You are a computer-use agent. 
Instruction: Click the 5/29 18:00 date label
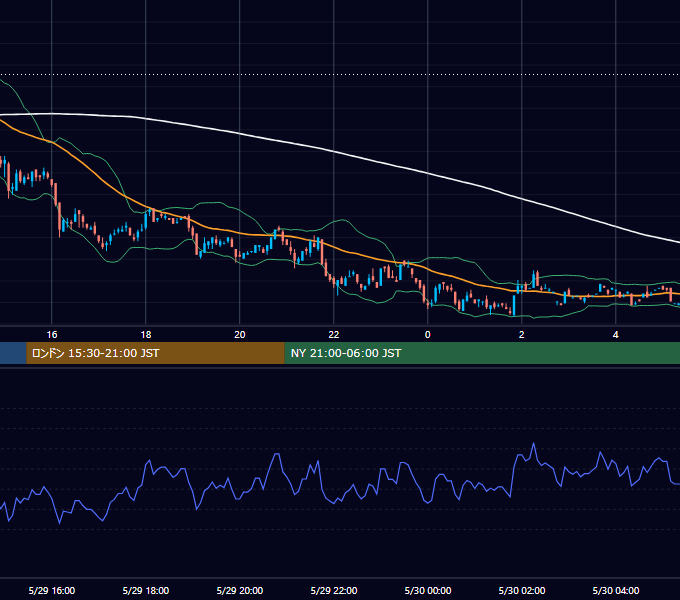146,590
